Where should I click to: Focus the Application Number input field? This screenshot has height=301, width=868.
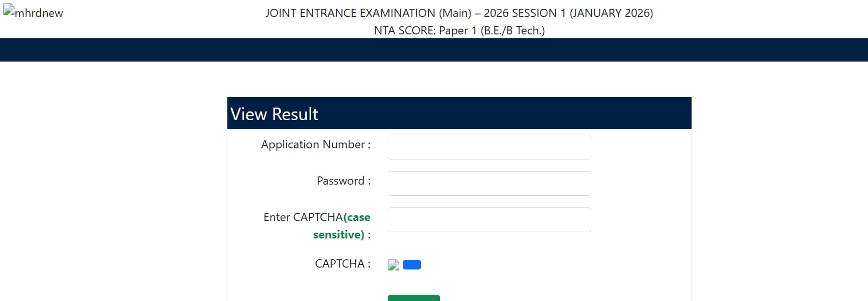pyautogui.click(x=489, y=147)
